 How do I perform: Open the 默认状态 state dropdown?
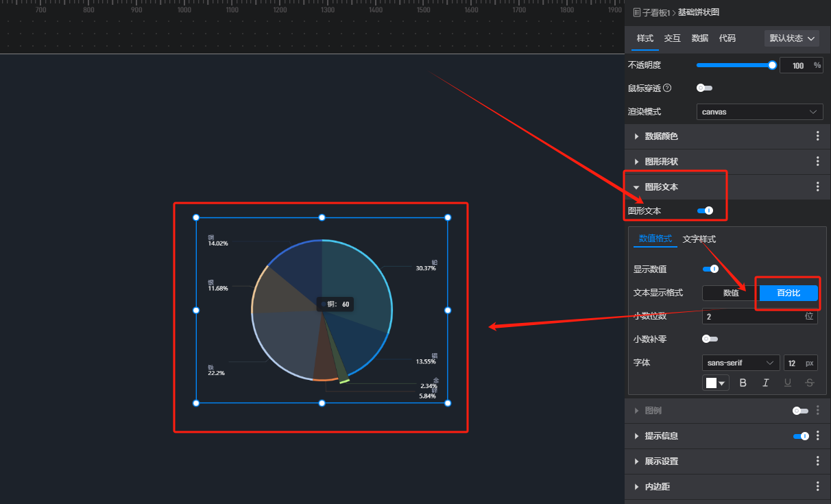pos(792,38)
